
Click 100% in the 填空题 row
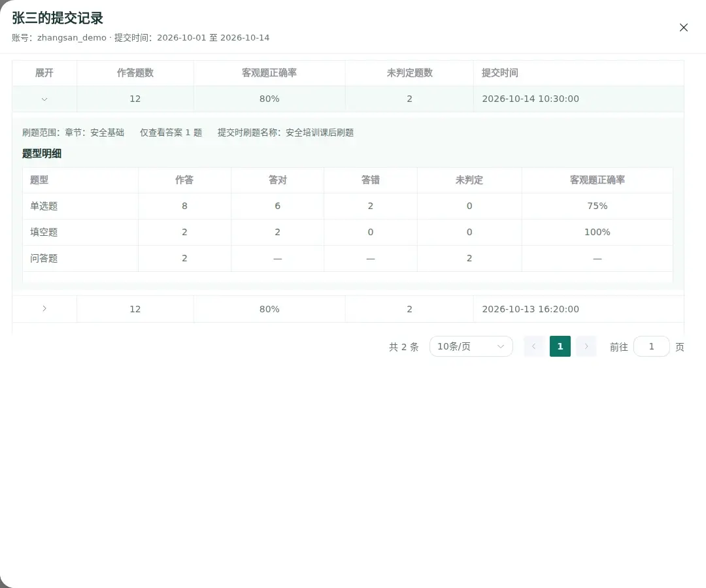tap(597, 232)
